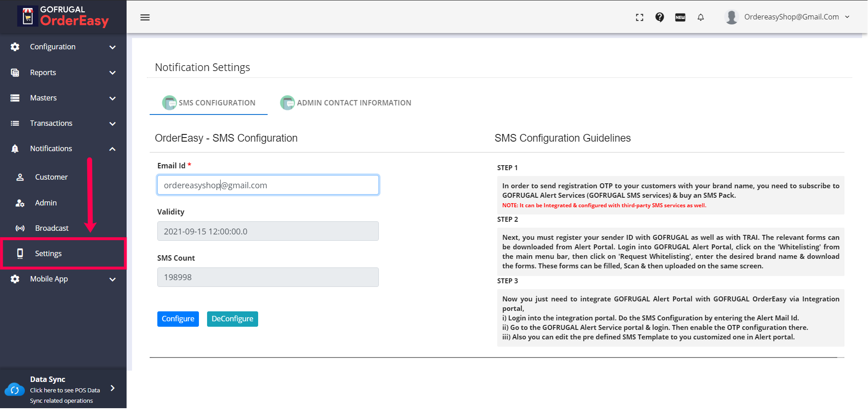Click the STEP 1 label
868x410 pixels.
pos(508,167)
